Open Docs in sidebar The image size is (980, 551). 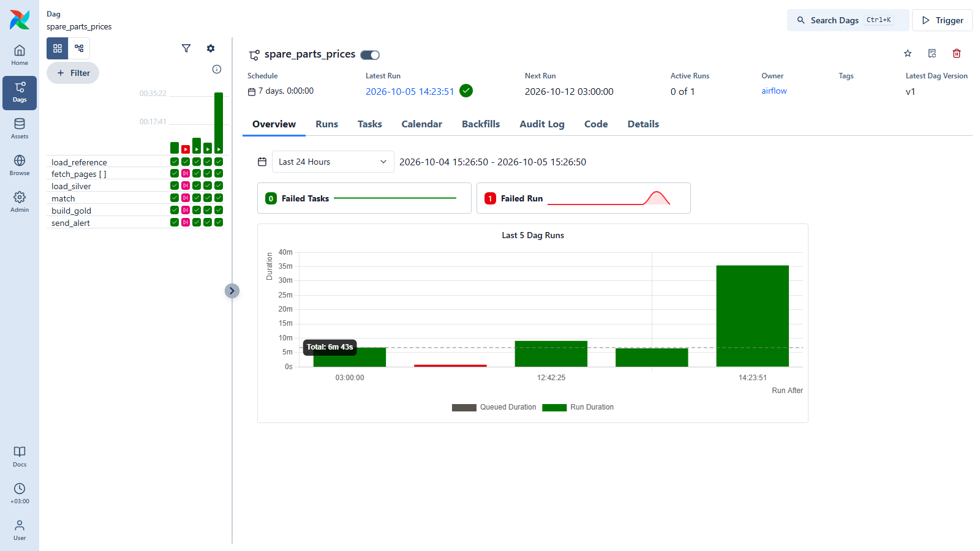point(20,457)
